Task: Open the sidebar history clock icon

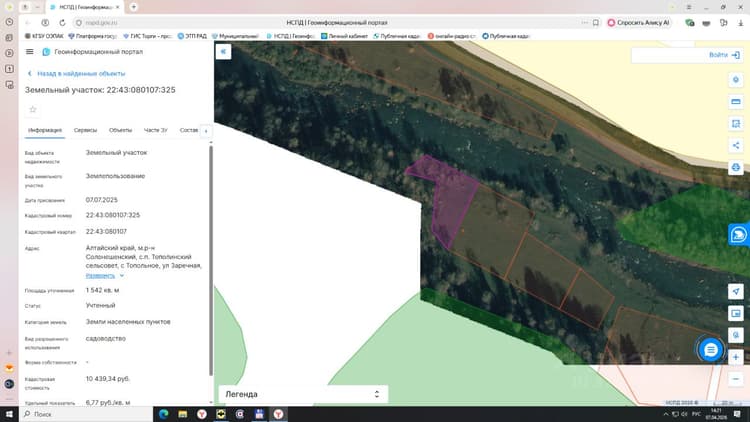Action: pyautogui.click(x=9, y=22)
